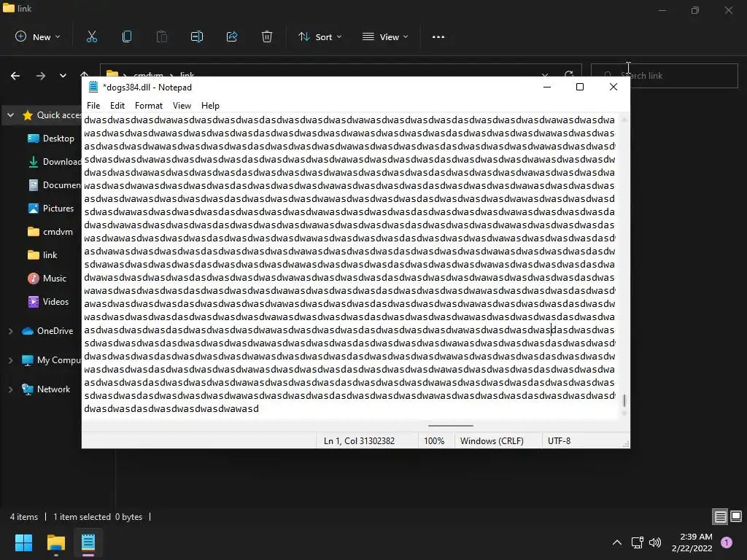Go forward with the right arrow in Explorer

(x=41, y=76)
